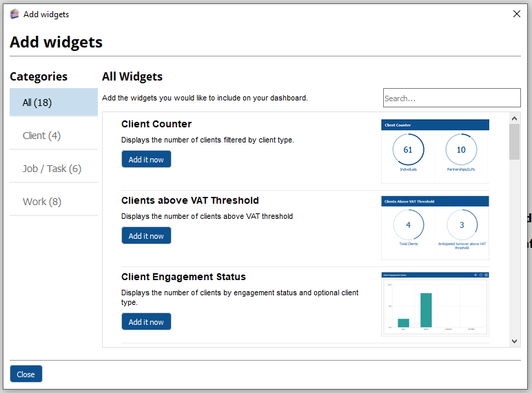Add the Client Engagement Status widget
Image resolution: width=532 pixels, height=393 pixels.
146,321
